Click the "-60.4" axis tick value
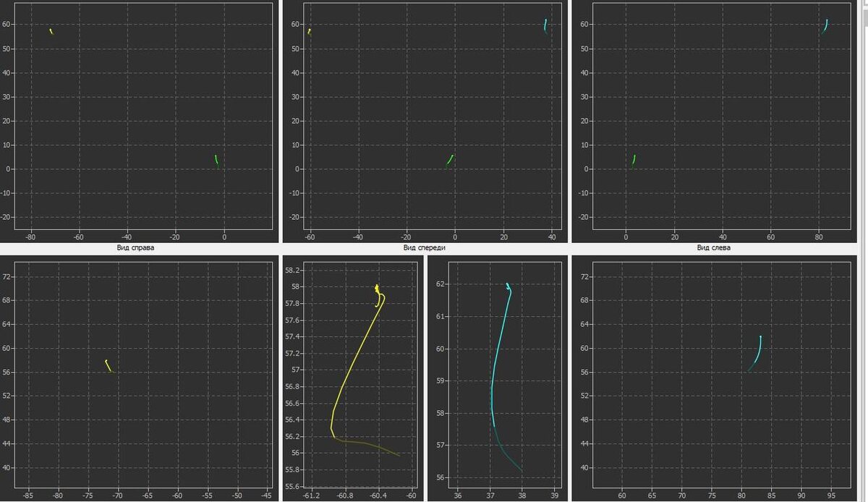 (378, 495)
